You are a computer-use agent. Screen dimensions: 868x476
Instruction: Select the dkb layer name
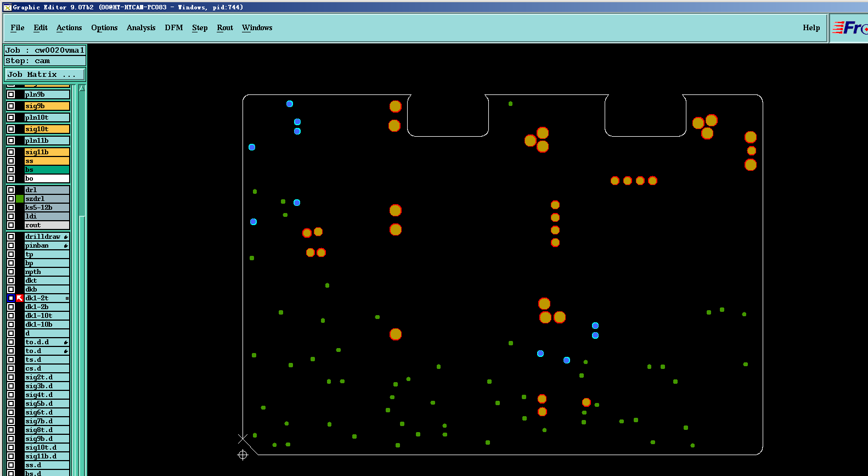click(x=47, y=289)
